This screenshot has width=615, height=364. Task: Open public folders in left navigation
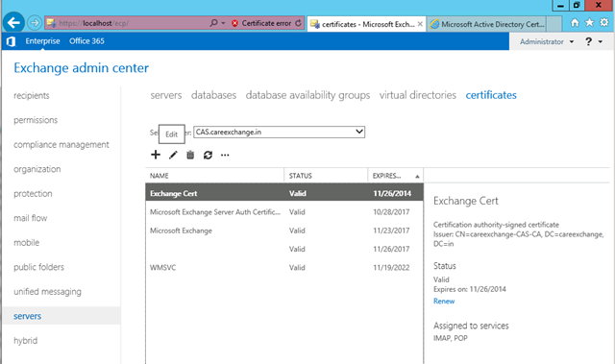[x=38, y=267]
